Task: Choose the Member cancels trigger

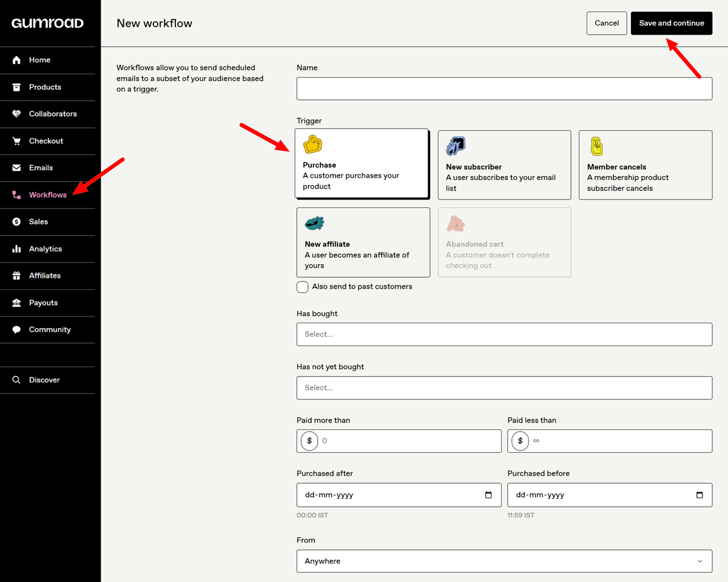Action: pos(645,165)
